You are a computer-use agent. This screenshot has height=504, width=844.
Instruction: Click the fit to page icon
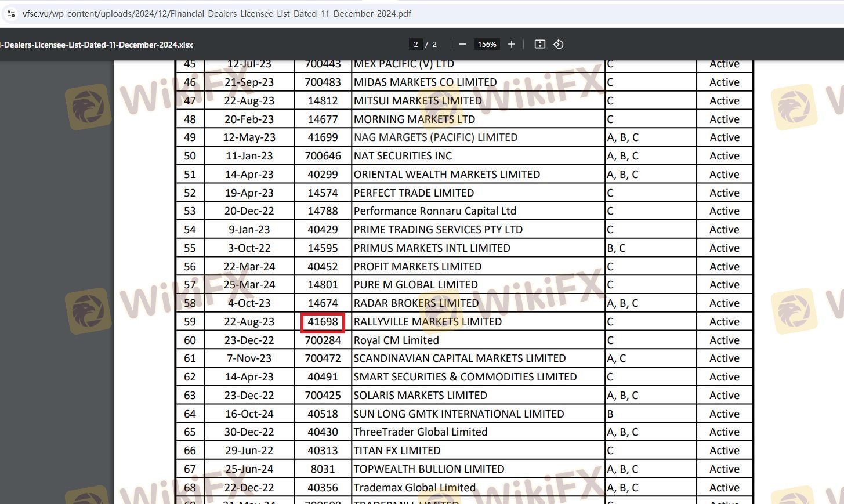click(539, 45)
